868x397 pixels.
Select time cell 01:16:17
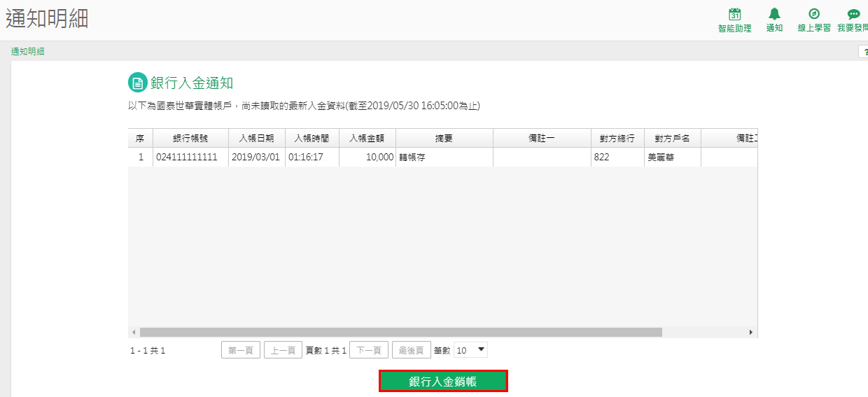coord(312,157)
